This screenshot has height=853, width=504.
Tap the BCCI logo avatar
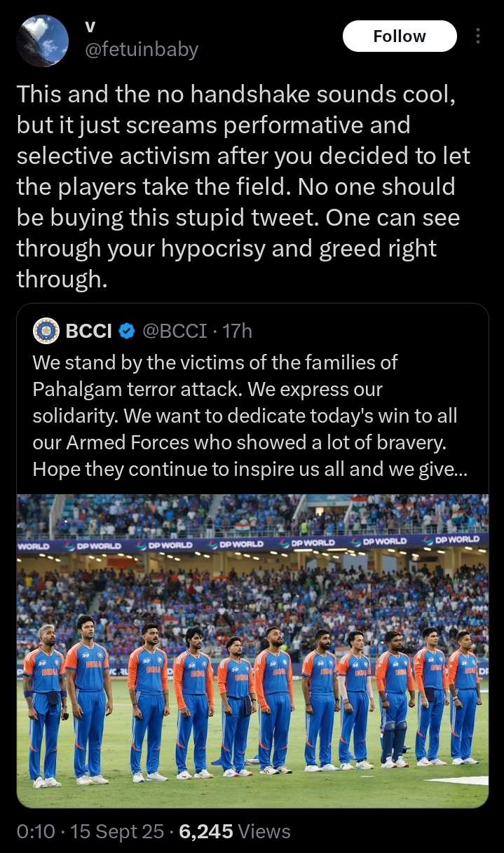click(x=46, y=331)
